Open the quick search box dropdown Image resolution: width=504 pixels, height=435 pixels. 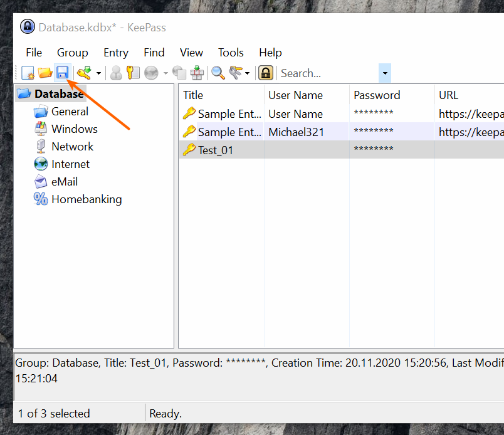[385, 73]
